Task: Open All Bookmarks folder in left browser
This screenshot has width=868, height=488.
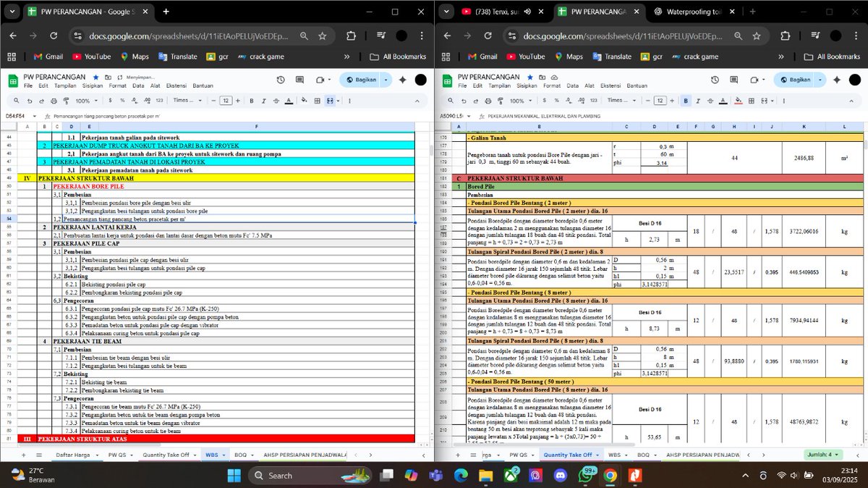Action: click(398, 56)
